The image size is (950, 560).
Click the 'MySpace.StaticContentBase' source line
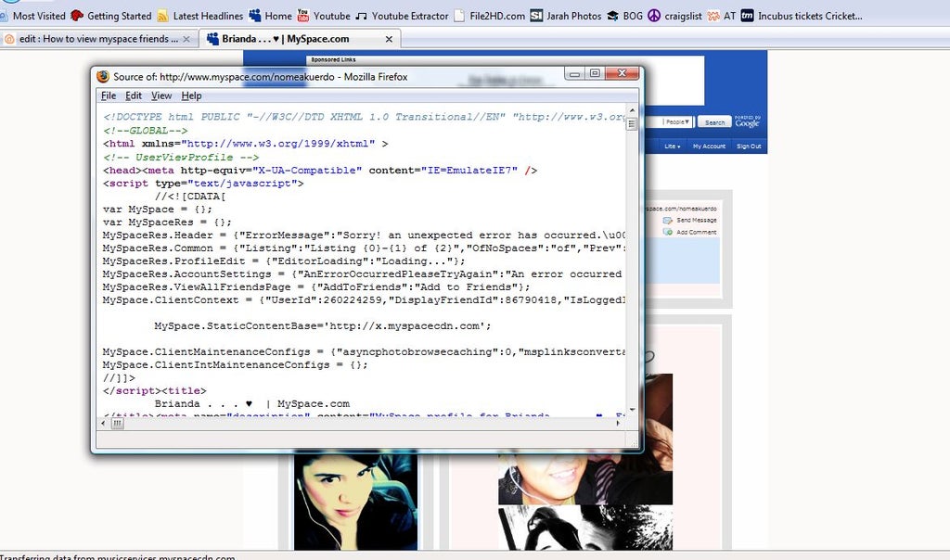[322, 325]
